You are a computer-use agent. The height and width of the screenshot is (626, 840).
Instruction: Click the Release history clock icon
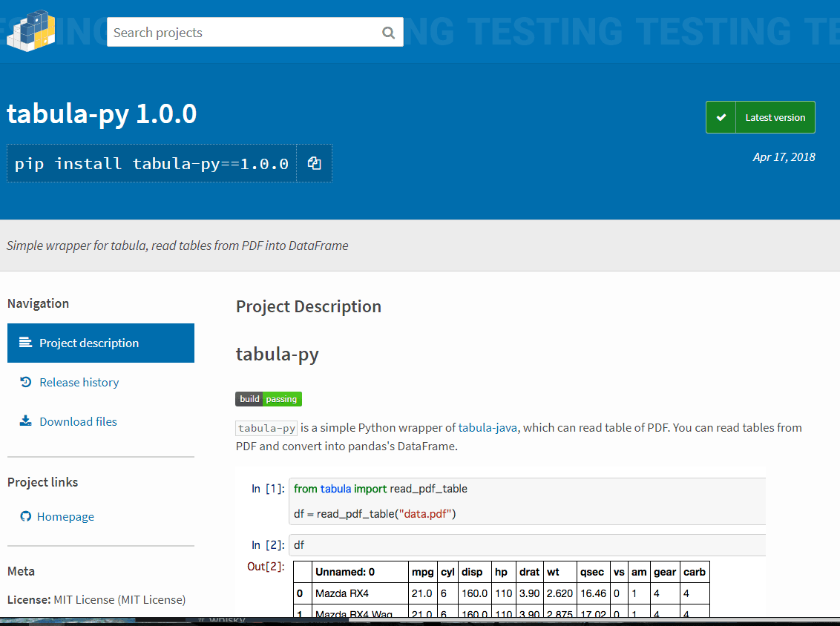pos(26,382)
